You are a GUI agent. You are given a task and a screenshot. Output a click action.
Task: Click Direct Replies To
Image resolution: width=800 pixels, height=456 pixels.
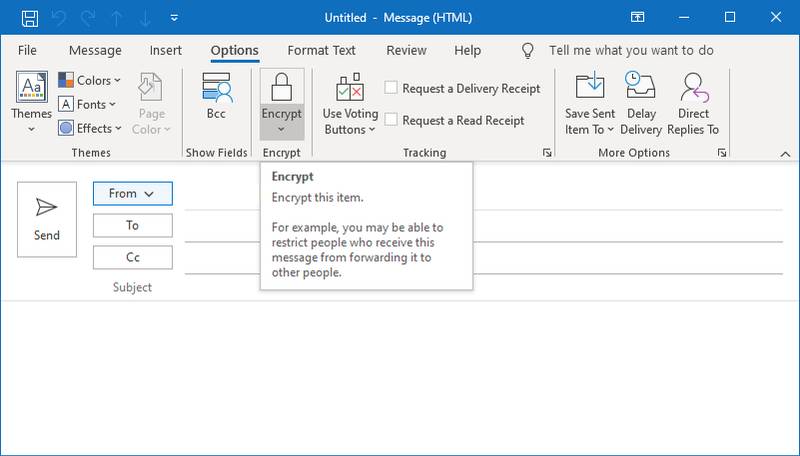[x=693, y=104]
